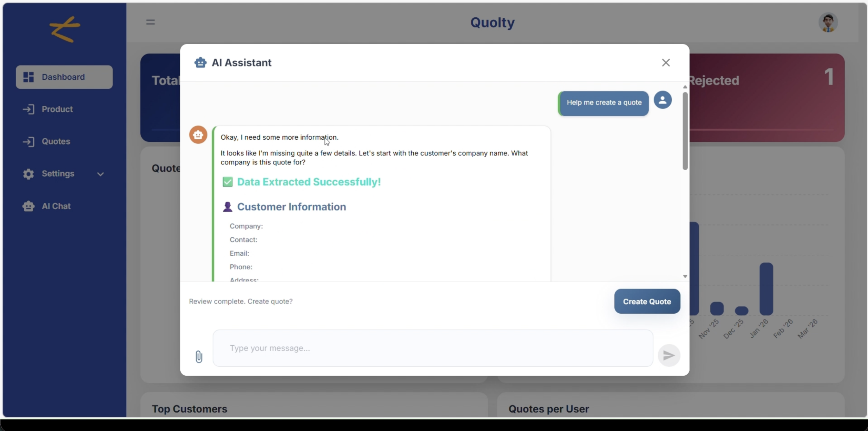Select the AI Chat robot icon in sidebar

(28, 206)
